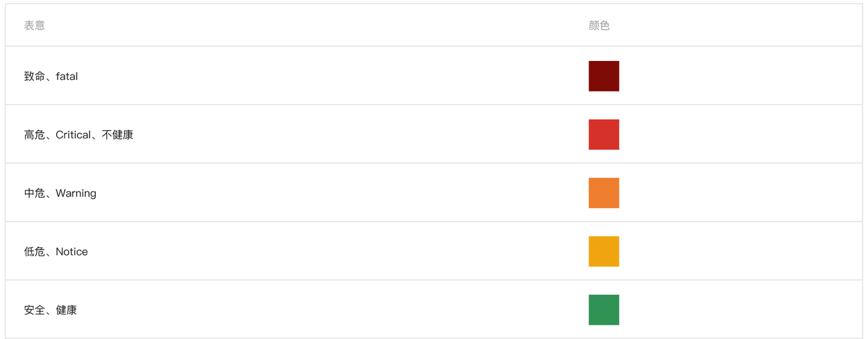Click the 中危 text label
Viewport: 868px width, 339px height.
(x=35, y=193)
